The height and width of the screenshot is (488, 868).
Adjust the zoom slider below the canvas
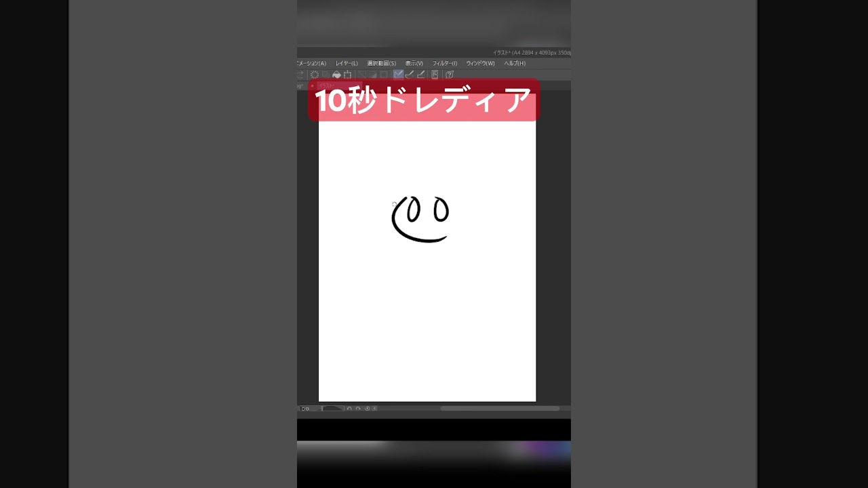click(x=332, y=409)
